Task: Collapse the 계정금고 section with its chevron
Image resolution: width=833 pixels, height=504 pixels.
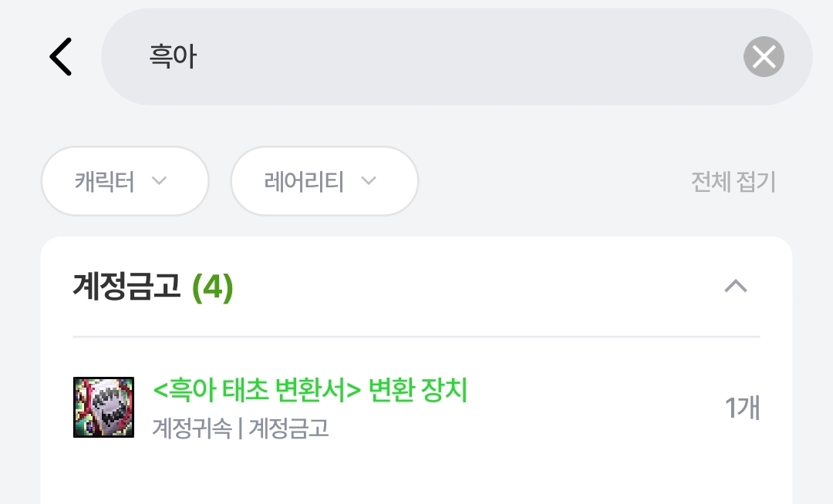Action: click(736, 287)
